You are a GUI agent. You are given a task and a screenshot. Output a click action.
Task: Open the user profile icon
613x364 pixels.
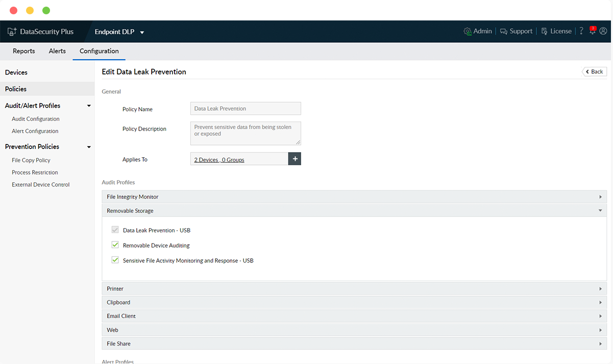603,32
